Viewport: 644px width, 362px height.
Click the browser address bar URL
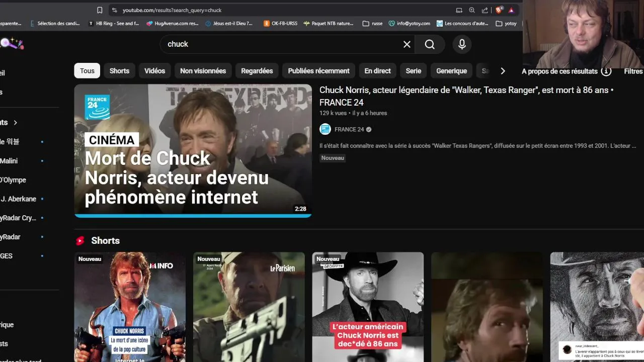pyautogui.click(x=172, y=10)
